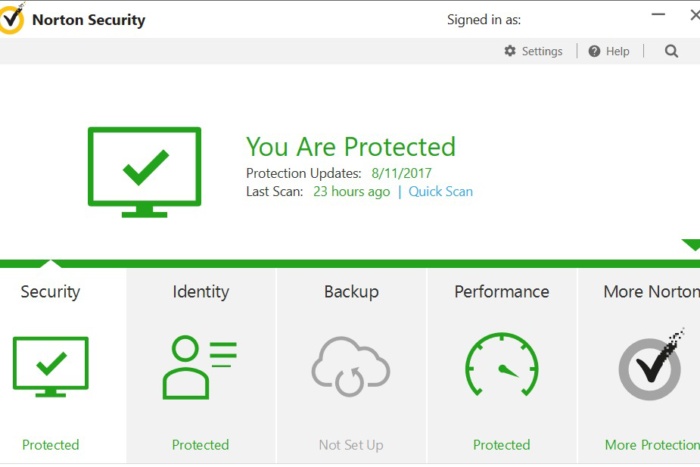The height and width of the screenshot is (467, 700).
Task: Expand the green down arrow at right edge
Action: coord(691,245)
